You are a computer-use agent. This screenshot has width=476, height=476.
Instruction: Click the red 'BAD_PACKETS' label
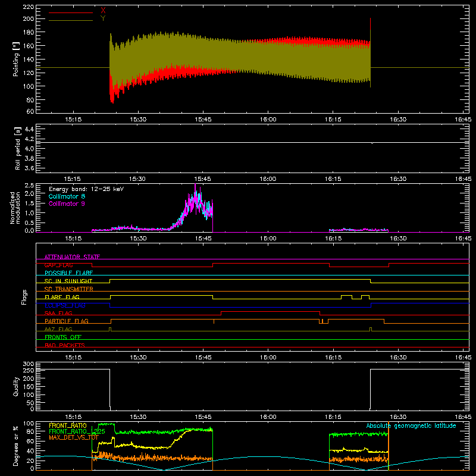[65, 345]
